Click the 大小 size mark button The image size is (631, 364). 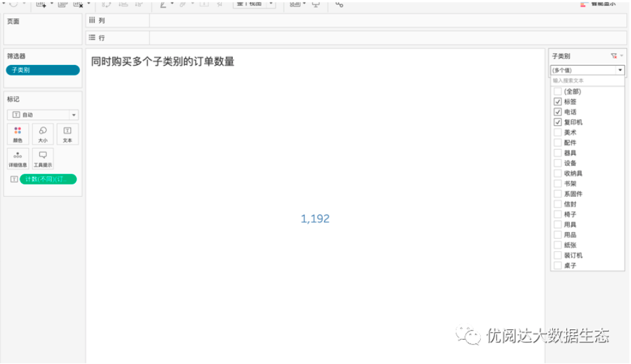pyautogui.click(x=43, y=134)
